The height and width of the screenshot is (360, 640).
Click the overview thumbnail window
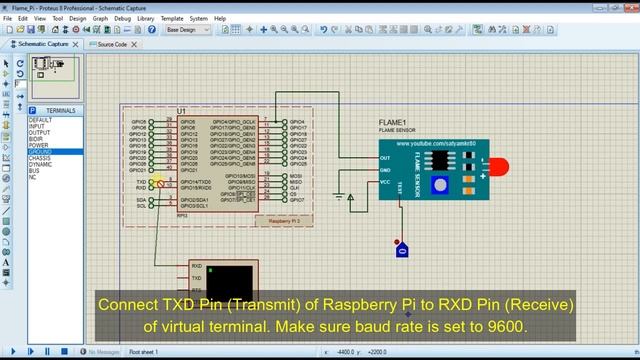(56, 77)
